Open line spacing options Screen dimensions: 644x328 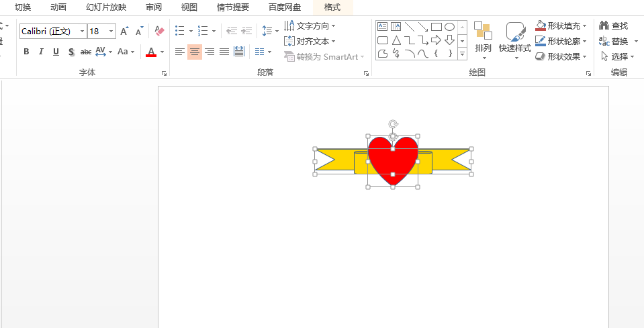[x=270, y=31]
